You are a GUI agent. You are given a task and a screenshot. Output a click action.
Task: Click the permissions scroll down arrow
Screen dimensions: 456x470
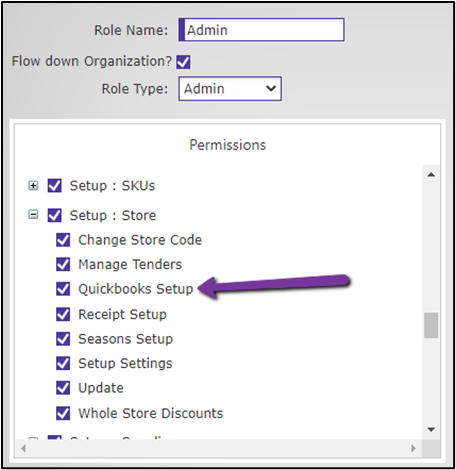[431, 429]
